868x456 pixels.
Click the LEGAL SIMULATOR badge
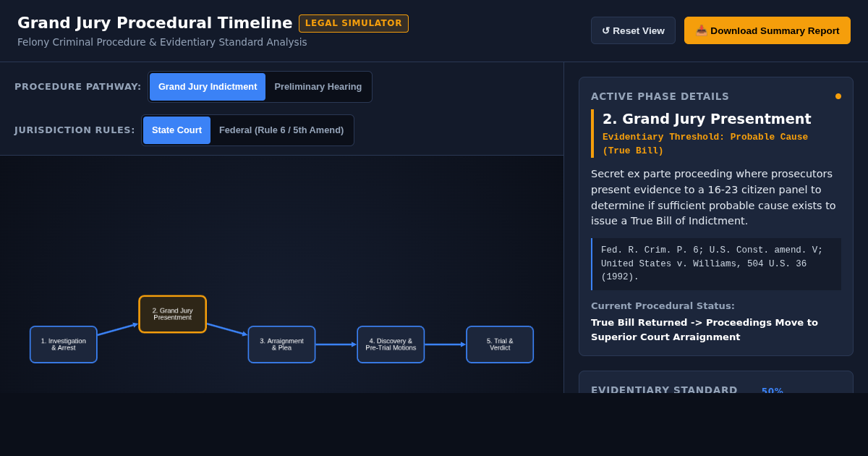(x=354, y=23)
